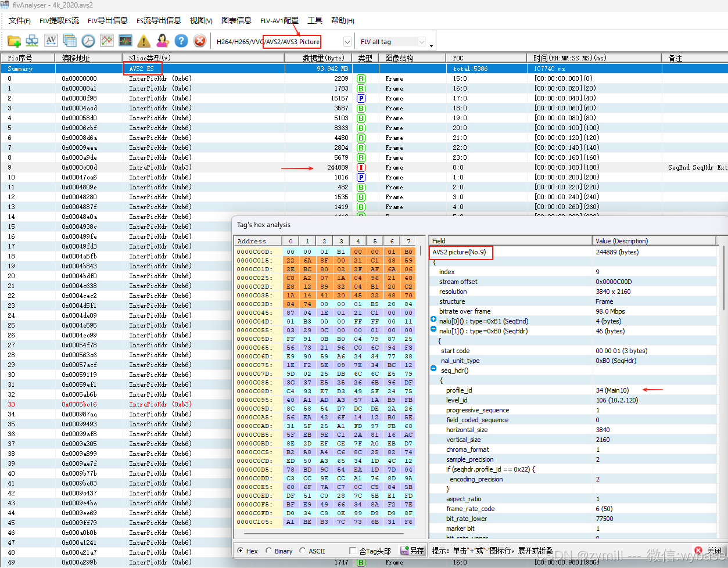Select the Hex radio button
The width and height of the screenshot is (728, 568).
[241, 551]
